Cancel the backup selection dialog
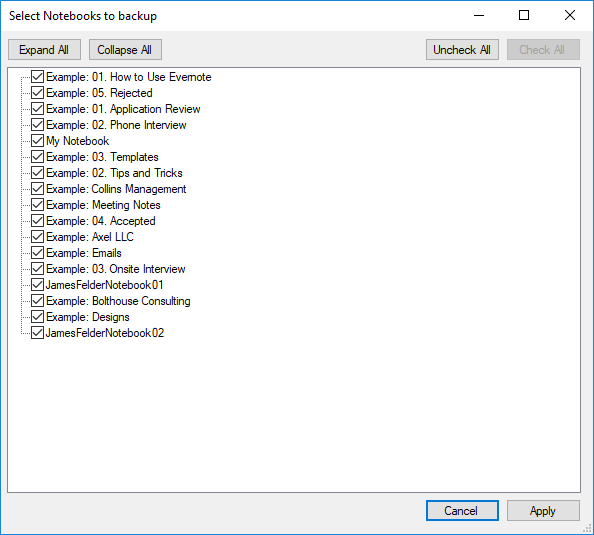 (462, 511)
